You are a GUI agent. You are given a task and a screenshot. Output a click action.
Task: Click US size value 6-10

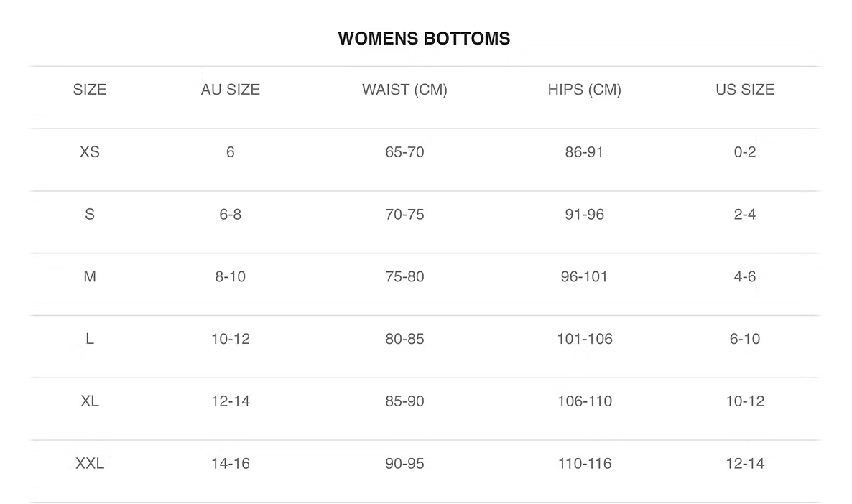745,339
